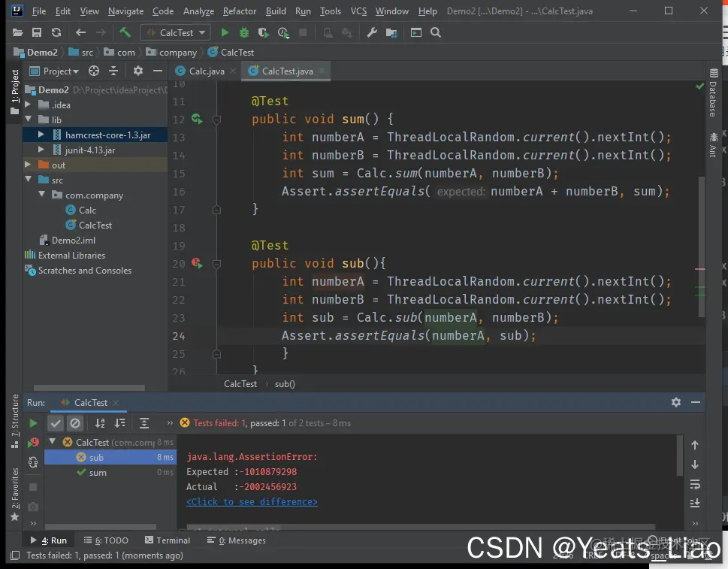The image size is (728, 569).
Task: Jump to next failed test with down arrow
Action: click(x=695, y=465)
